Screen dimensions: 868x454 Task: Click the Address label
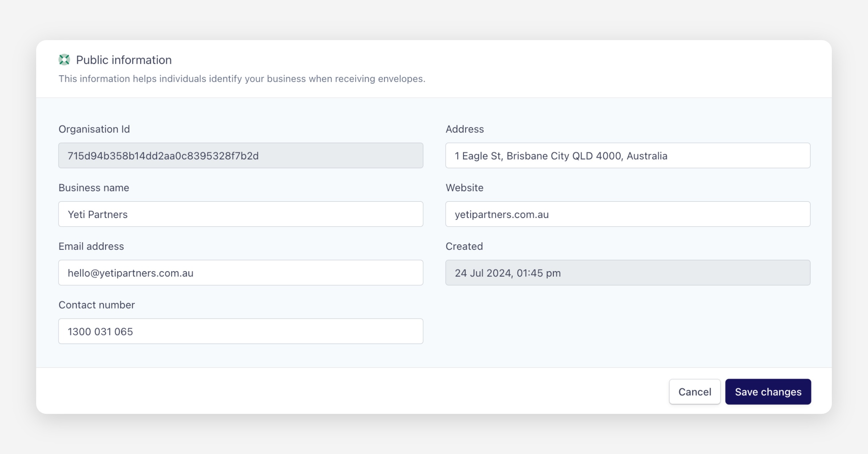pos(464,129)
